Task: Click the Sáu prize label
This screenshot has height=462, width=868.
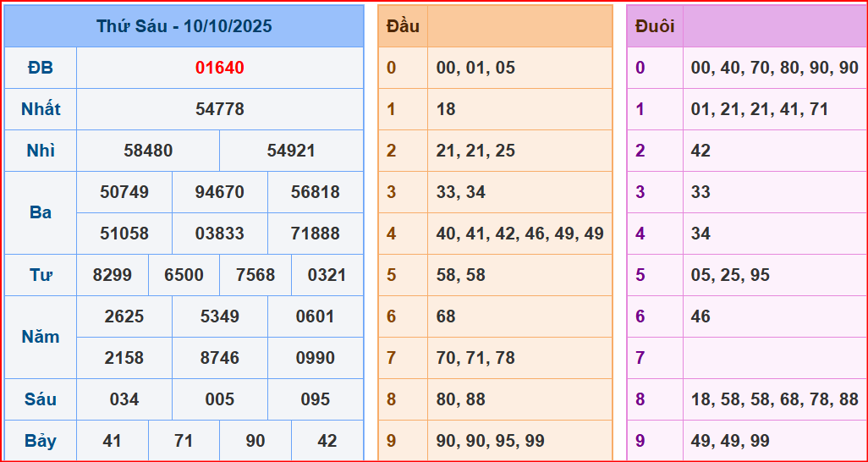Action: click(41, 399)
